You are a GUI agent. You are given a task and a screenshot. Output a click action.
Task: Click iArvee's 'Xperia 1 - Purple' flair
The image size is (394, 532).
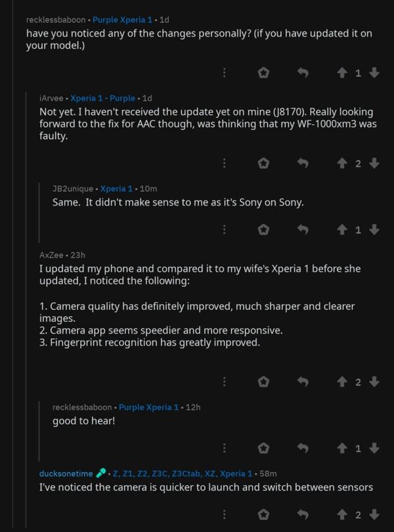tap(102, 98)
